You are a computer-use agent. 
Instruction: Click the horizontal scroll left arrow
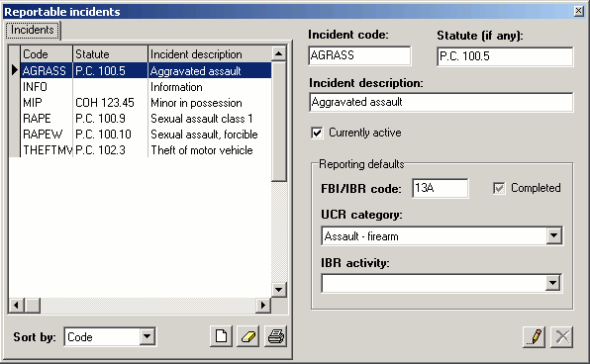pyautogui.click(x=16, y=305)
